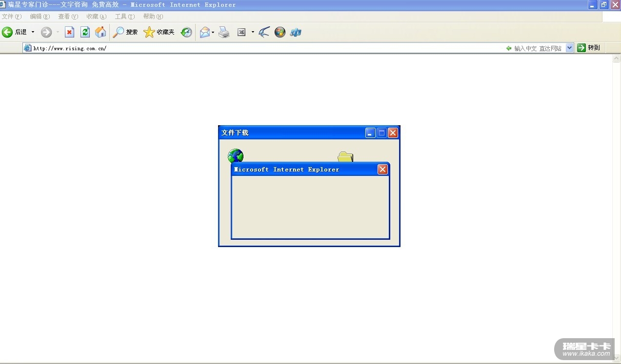Open the 编辑(E) menu

[40, 17]
